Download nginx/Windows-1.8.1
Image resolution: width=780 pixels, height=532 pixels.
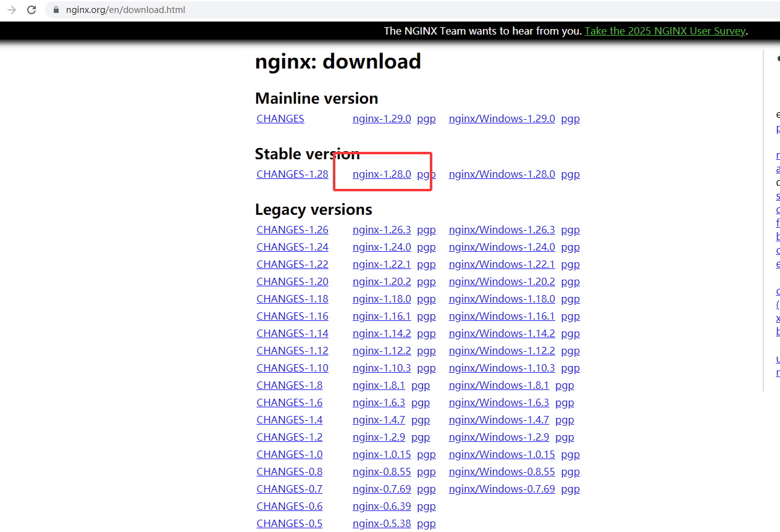pos(499,385)
